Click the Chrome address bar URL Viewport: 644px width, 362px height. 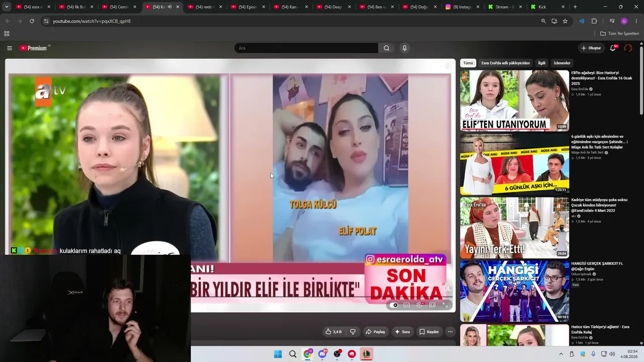[92, 21]
